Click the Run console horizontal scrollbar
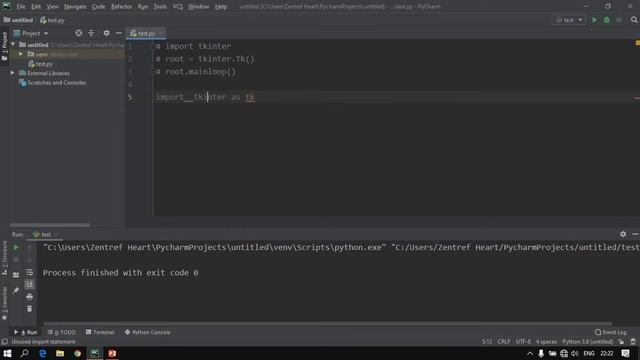Viewport: 640px width, 360px height. click(x=327, y=324)
